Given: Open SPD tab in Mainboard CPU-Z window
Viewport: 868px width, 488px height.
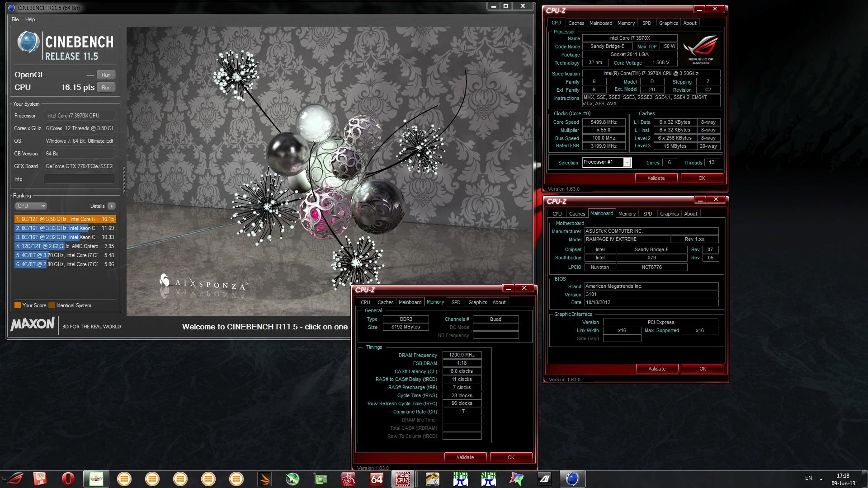Looking at the screenshot, I should 648,214.
